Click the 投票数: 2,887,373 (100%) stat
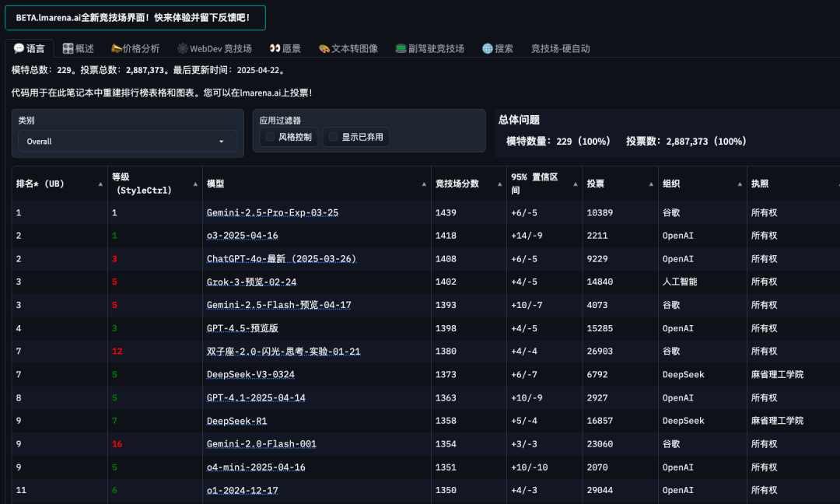The height and width of the screenshot is (504, 840). [x=686, y=142]
